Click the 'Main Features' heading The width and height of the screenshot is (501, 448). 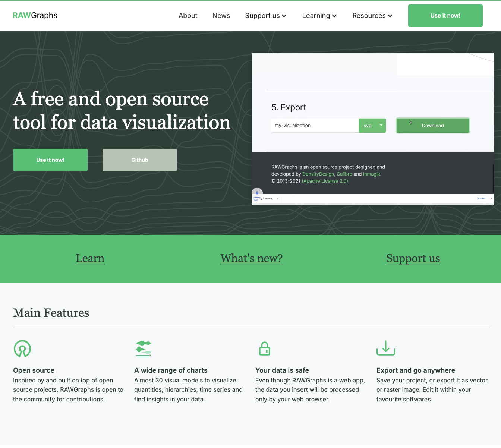tap(51, 313)
